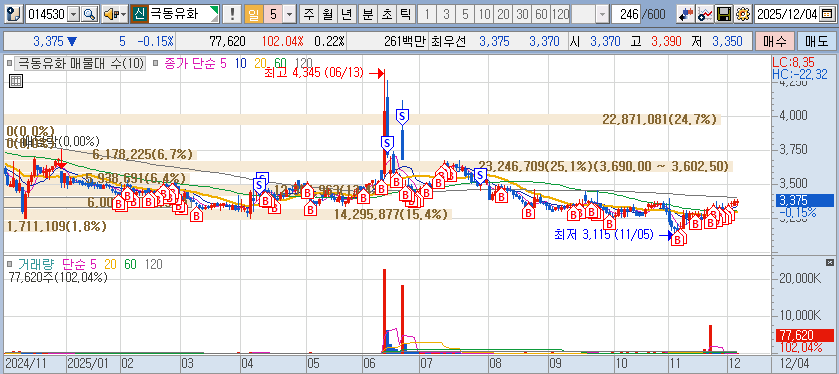
Task: Click the red-blue arrows chart sync icon
Action: pos(685,14)
